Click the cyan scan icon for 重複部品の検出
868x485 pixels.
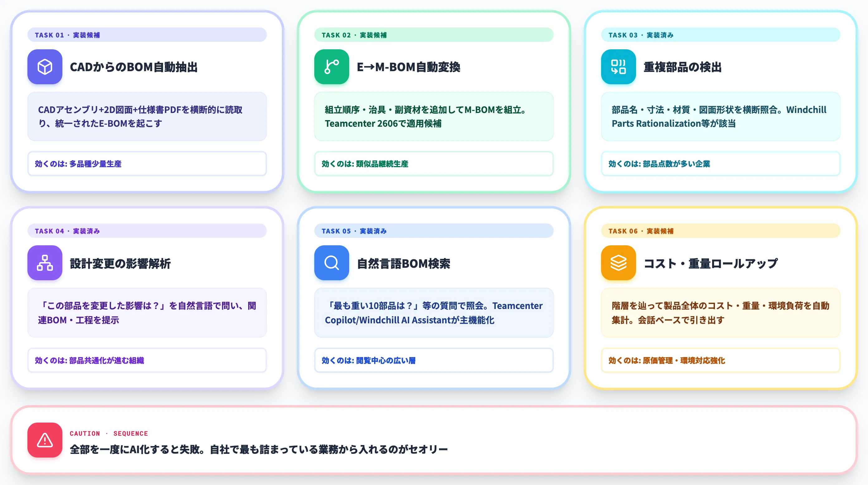[x=618, y=67]
